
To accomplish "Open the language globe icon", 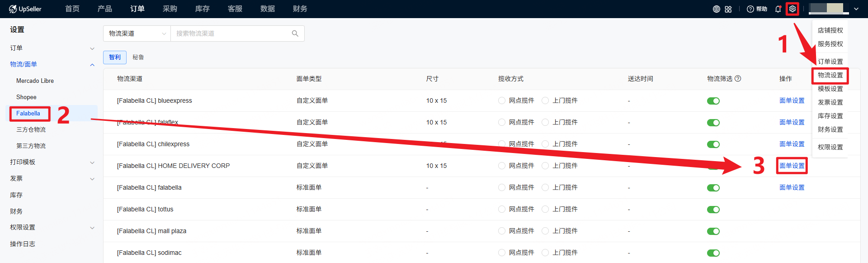I will [716, 9].
